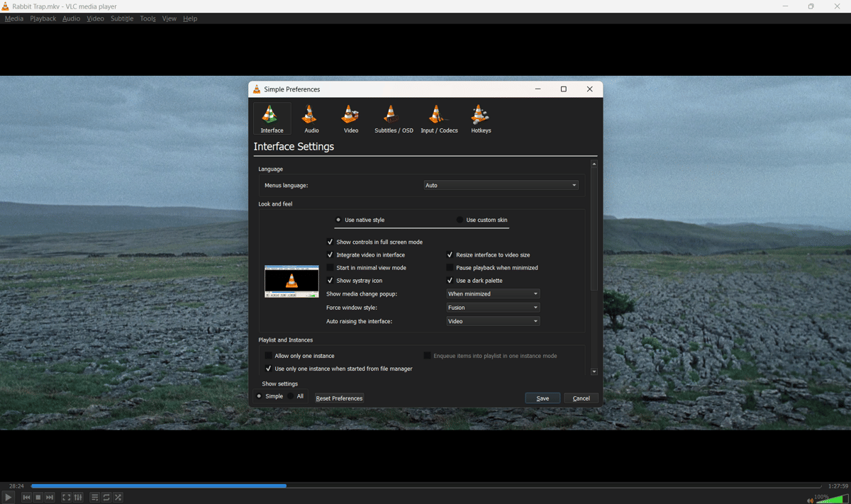Open Force window style dropdown
The width and height of the screenshot is (851, 504).
(x=493, y=308)
